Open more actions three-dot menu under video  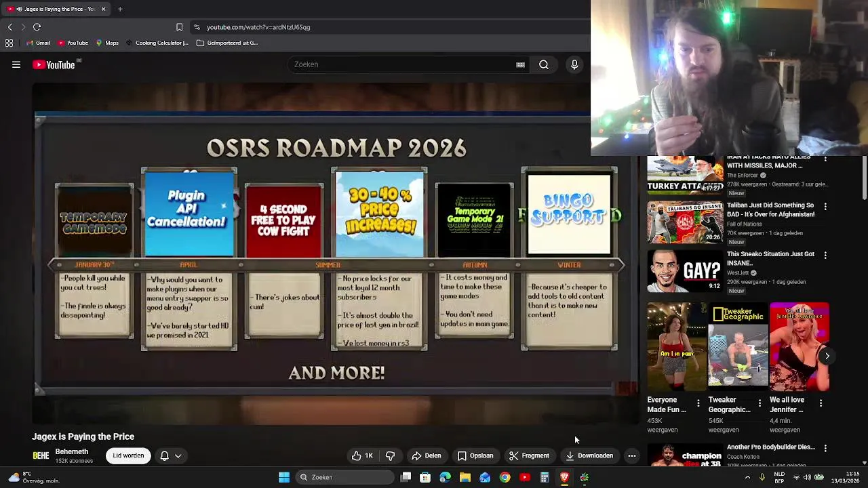tap(631, 455)
